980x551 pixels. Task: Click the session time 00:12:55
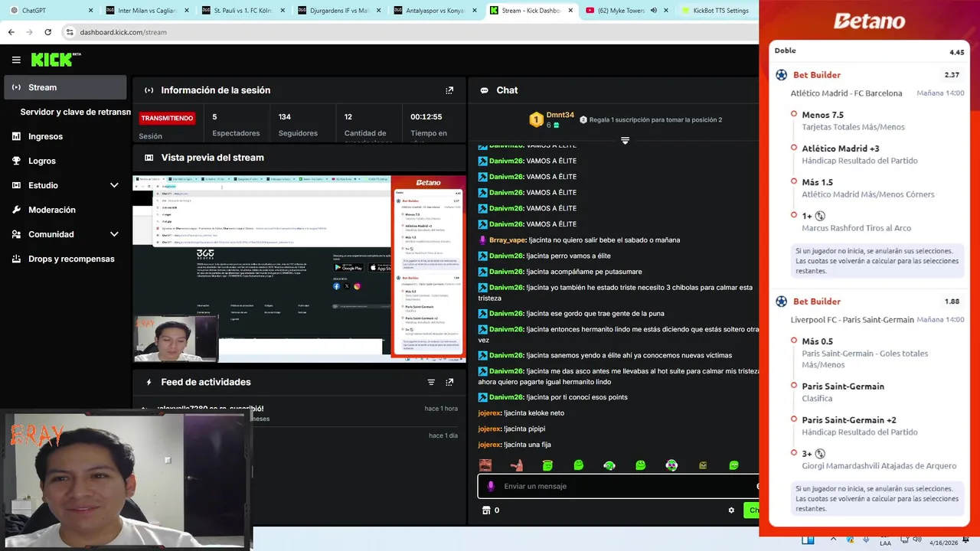(x=426, y=117)
